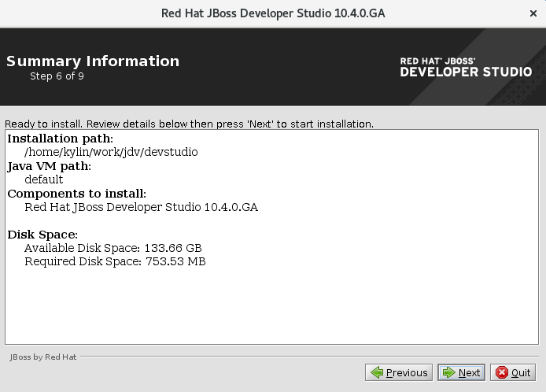Screen dimensions: 546x392
Task: Click 'Required Disk Space: 753.53 MB' line
Action: click(x=115, y=261)
